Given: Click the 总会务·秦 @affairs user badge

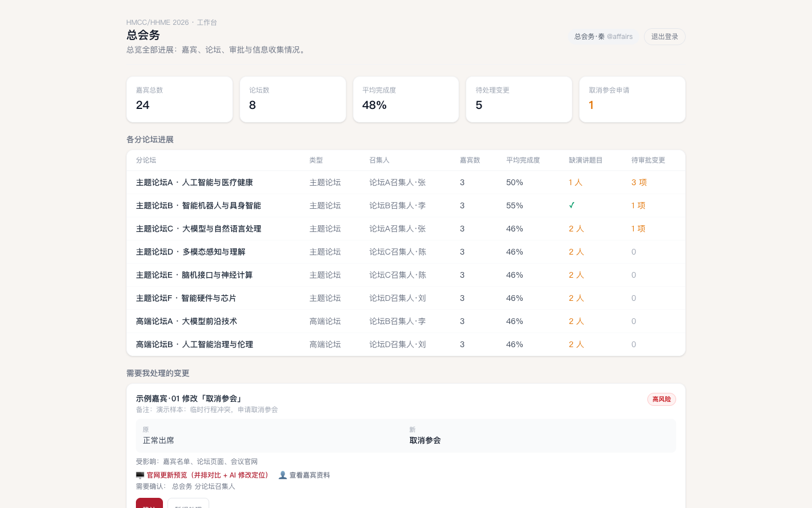Looking at the screenshot, I should pos(603,37).
